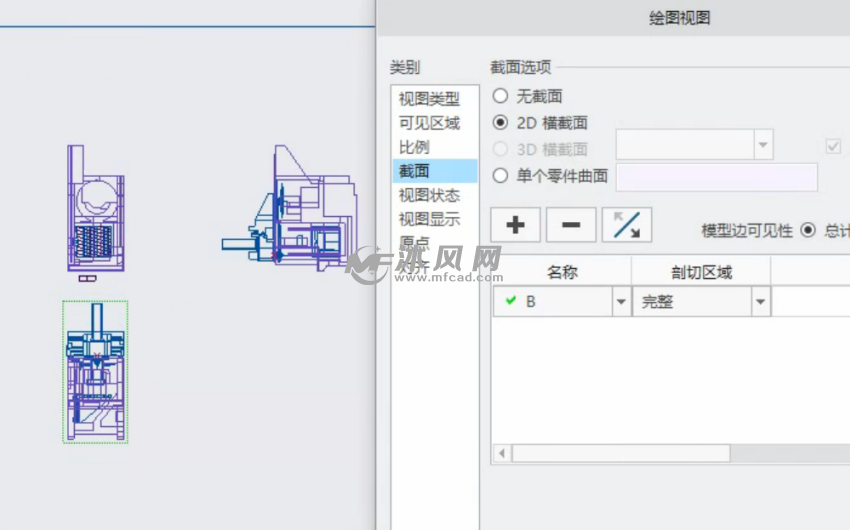Flip the section material removal direction
The width and height of the screenshot is (850, 530).
pyautogui.click(x=627, y=225)
